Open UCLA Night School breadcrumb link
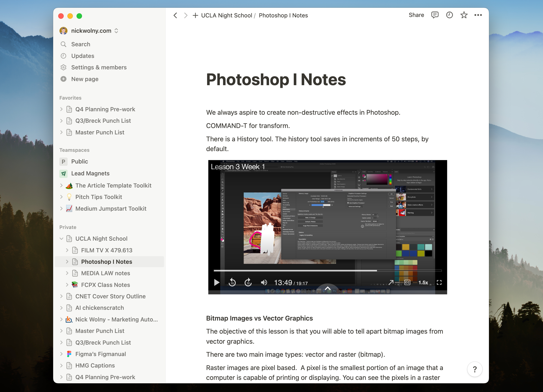Screen dimensions: 543x392 [x=227, y=16]
